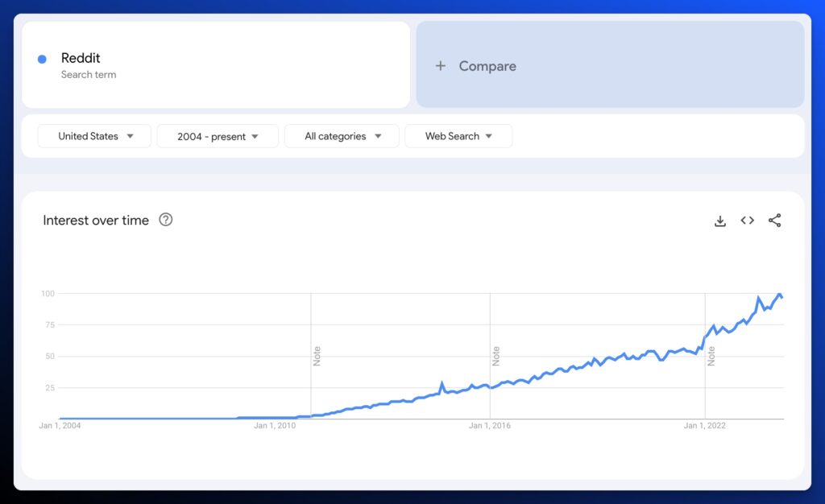Screen dimensions: 825x504
Task: Open the United States region dropdown
Action: (93, 135)
